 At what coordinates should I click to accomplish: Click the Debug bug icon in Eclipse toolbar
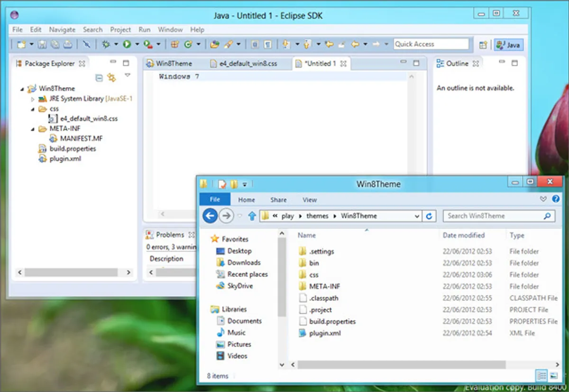coord(106,44)
